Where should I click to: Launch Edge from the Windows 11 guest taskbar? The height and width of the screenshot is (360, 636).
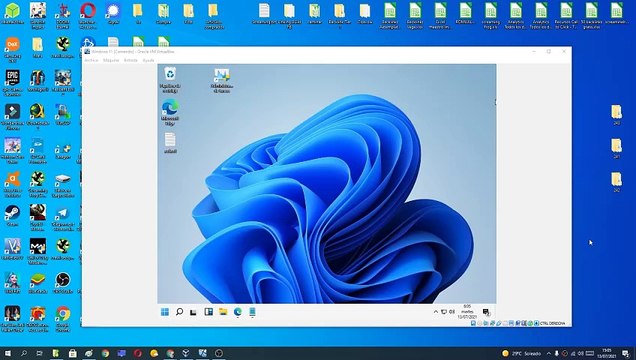click(x=238, y=311)
